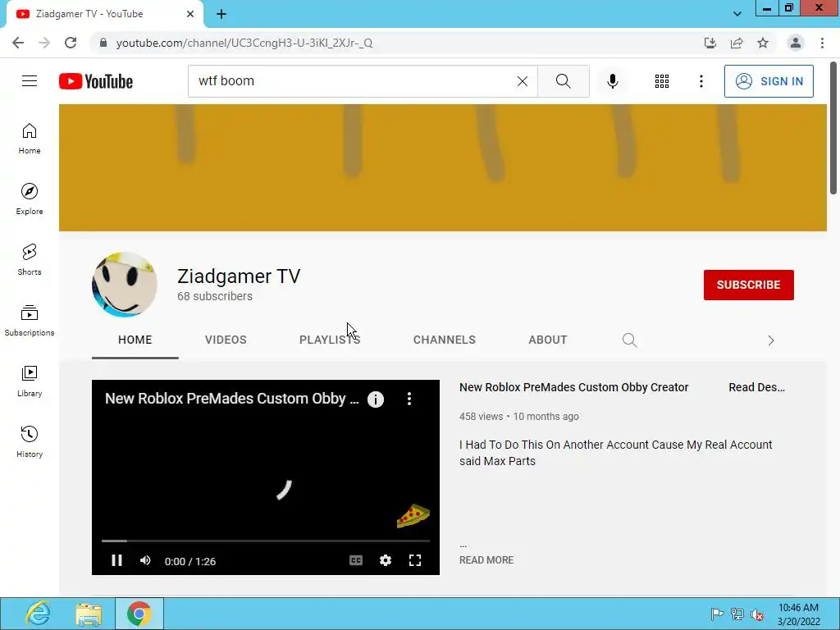This screenshot has height=630, width=840.
Task: Click the pizza watermark in the video
Action: point(413,516)
